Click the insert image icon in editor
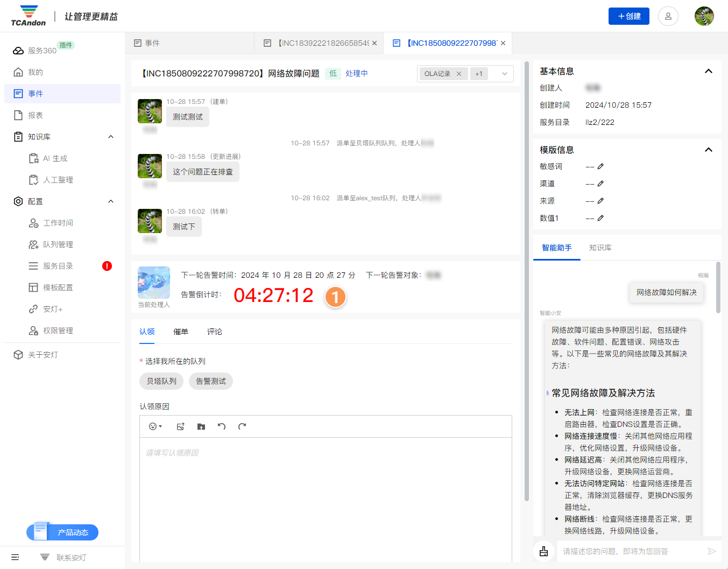728x569 pixels. pos(181,426)
